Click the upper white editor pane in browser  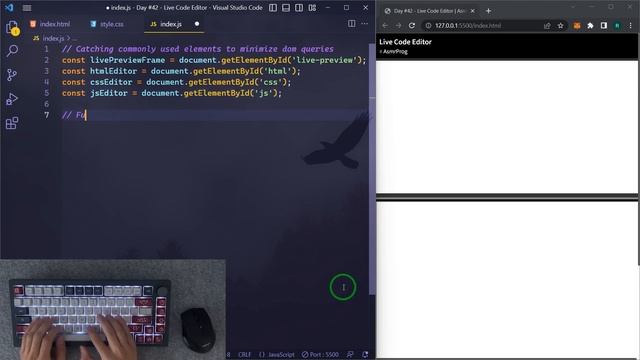point(507,127)
